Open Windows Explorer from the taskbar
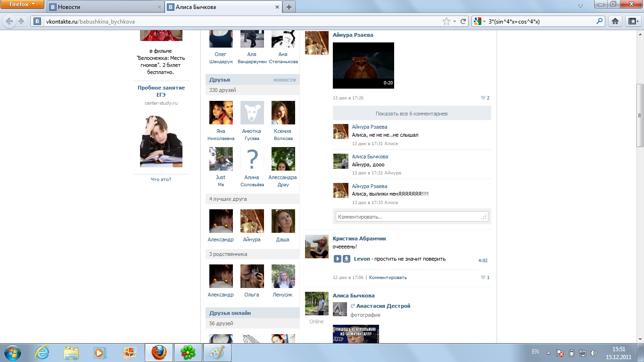Screen dimensions: 644x362 [72, 352]
